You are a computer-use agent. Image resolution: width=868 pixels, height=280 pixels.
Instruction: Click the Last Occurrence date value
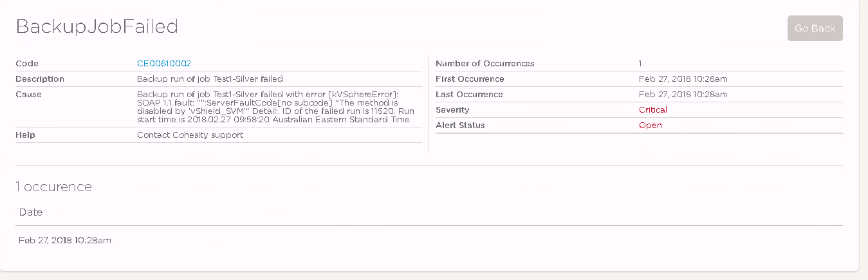coord(683,94)
